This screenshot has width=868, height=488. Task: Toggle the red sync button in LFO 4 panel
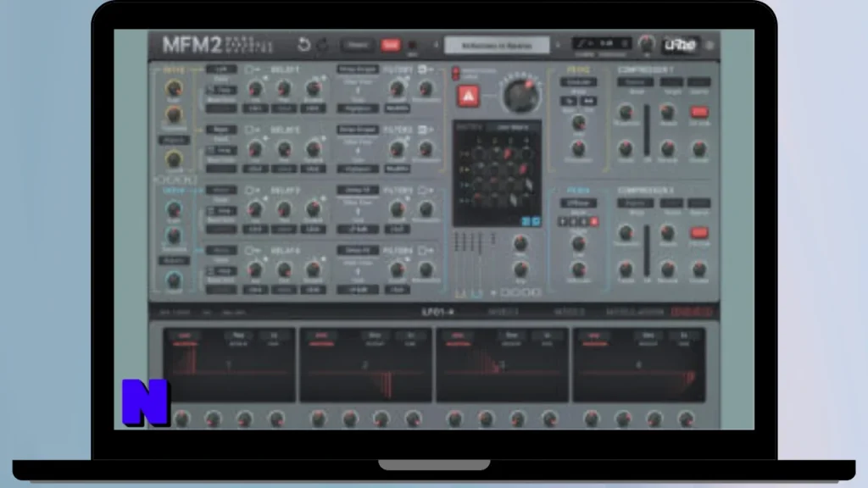pos(594,335)
